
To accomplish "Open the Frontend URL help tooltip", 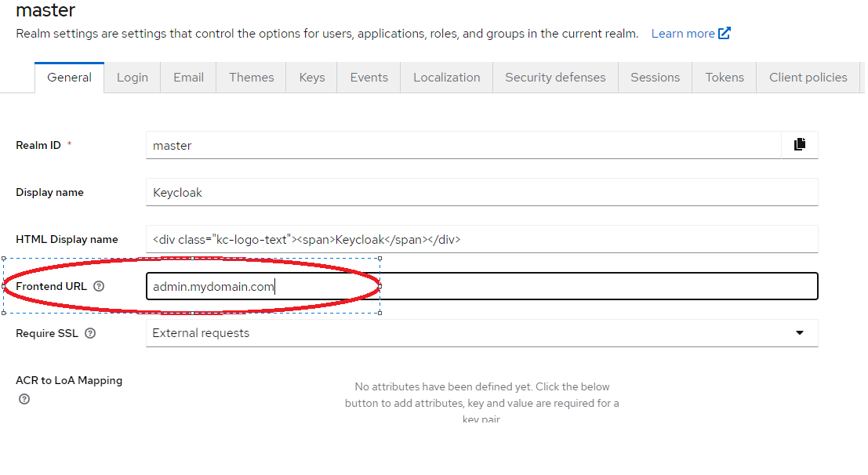I will pyautogui.click(x=100, y=287).
